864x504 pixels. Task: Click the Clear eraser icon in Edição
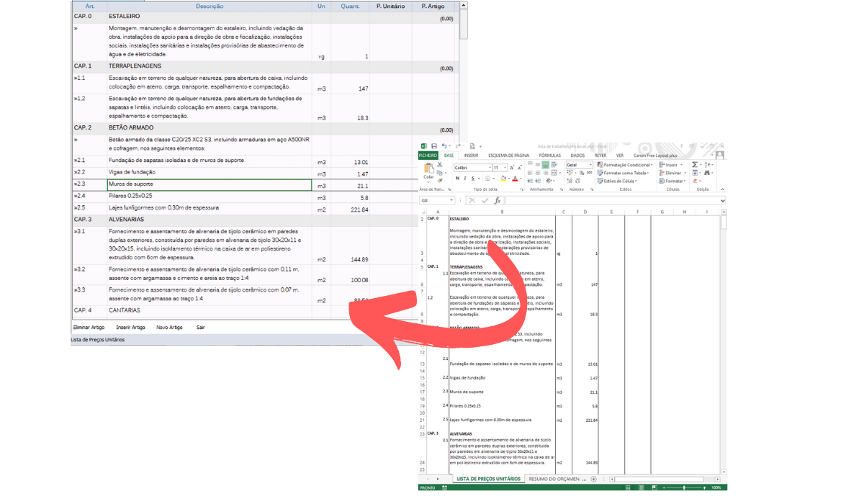(x=695, y=181)
